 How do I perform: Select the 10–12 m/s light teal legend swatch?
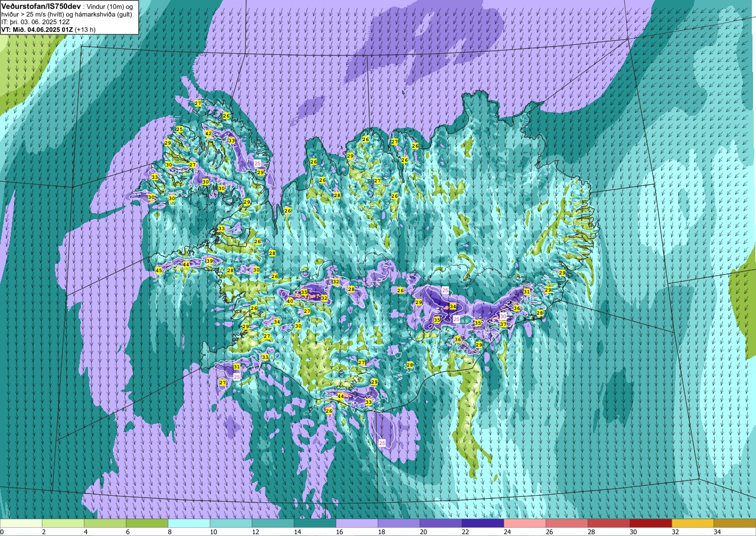231,523
